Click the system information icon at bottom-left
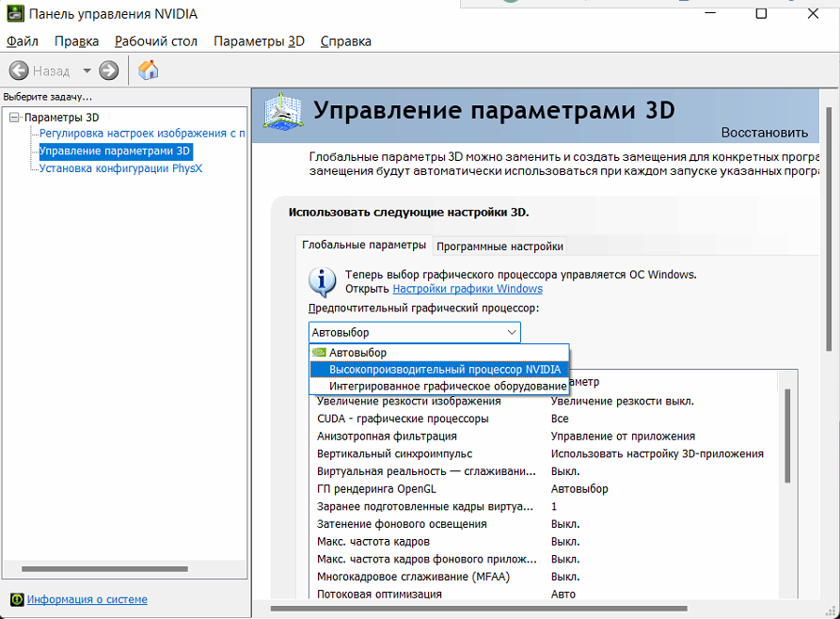840x619 pixels. [16, 599]
